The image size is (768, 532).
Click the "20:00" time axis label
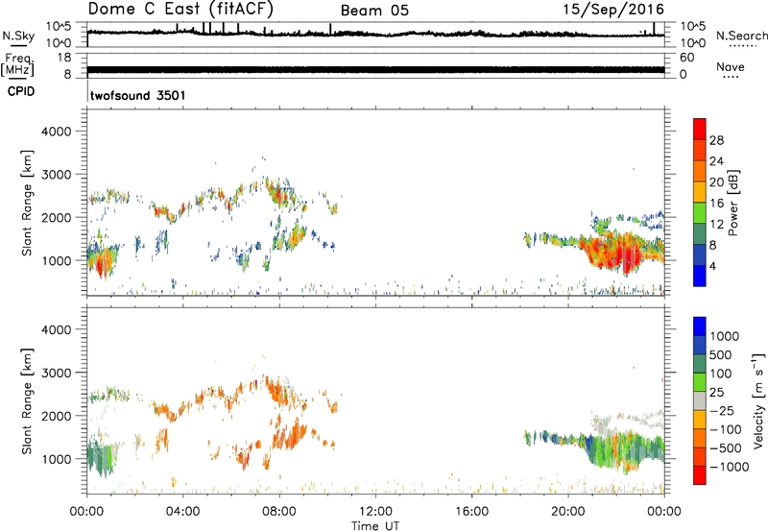[x=568, y=512]
